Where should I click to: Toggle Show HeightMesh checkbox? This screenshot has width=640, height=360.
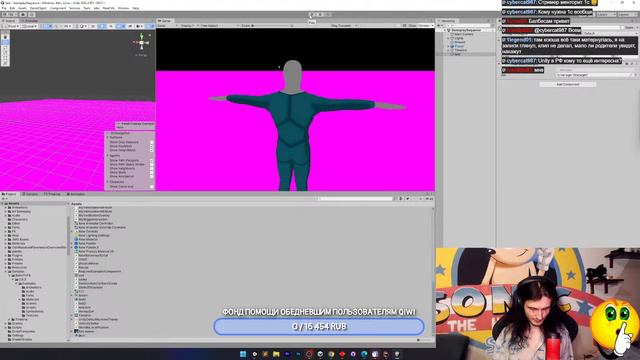(x=152, y=150)
